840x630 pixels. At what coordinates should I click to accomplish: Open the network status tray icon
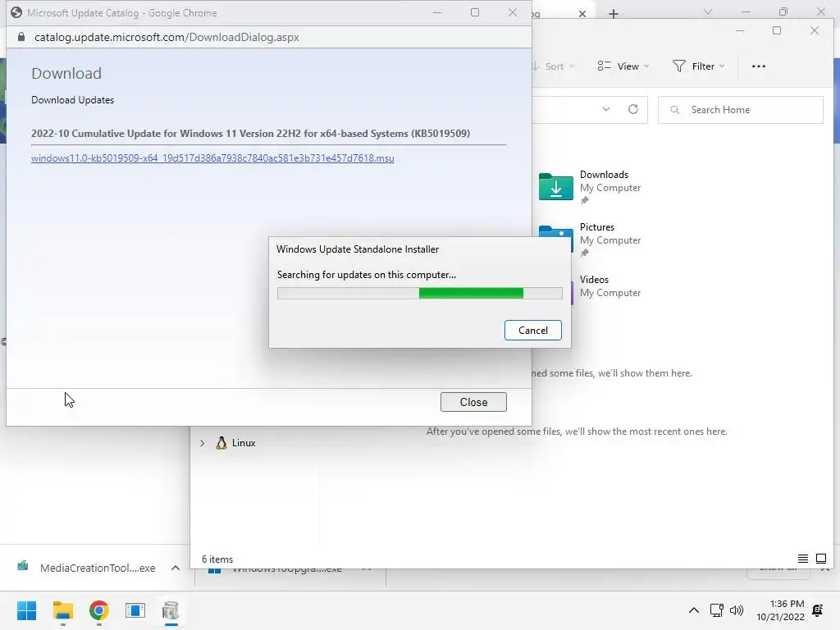(x=716, y=610)
